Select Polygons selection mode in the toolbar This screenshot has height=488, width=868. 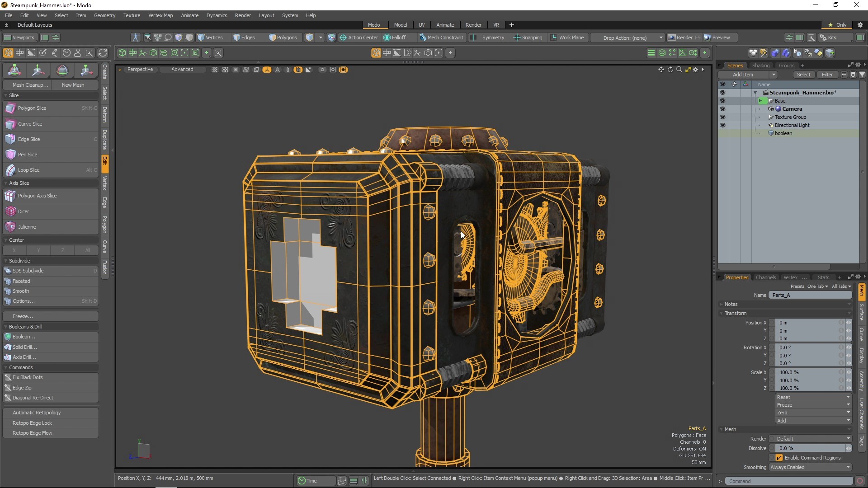point(284,38)
